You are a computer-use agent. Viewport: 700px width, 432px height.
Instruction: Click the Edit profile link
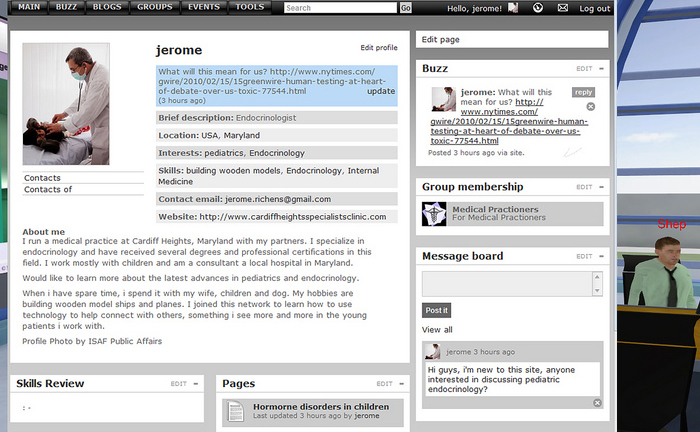[x=379, y=48]
